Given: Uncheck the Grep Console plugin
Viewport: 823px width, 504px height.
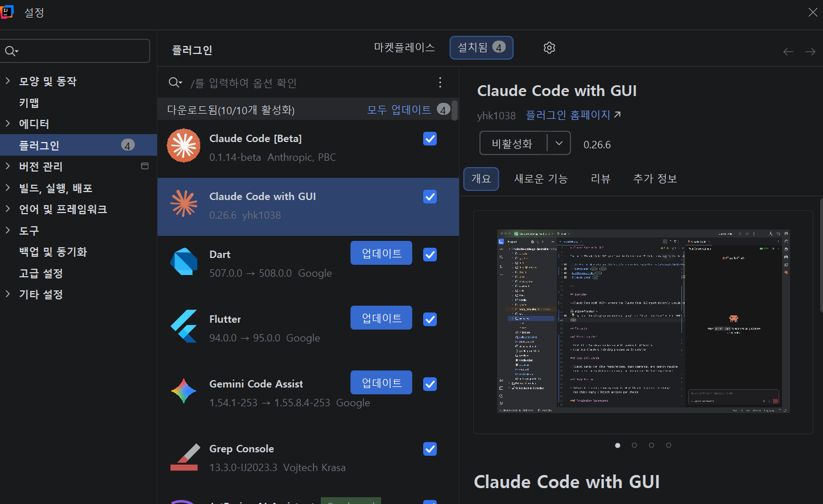Looking at the screenshot, I should (430, 449).
